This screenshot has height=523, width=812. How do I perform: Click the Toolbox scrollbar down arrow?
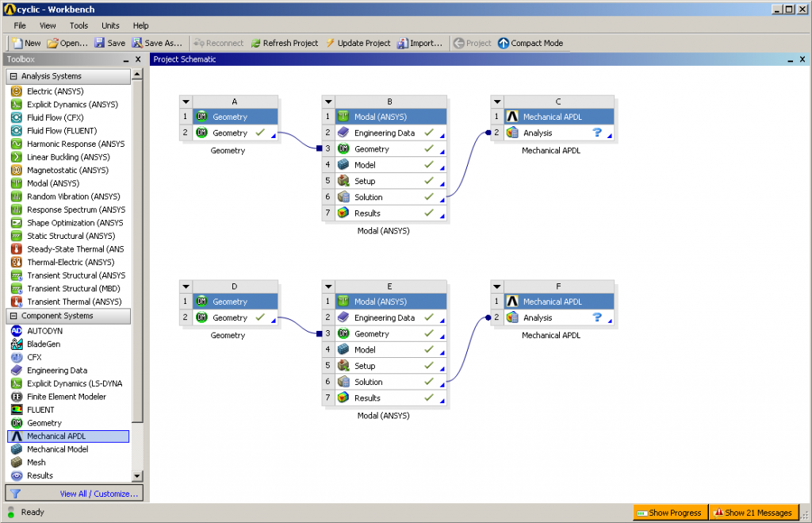pos(137,475)
